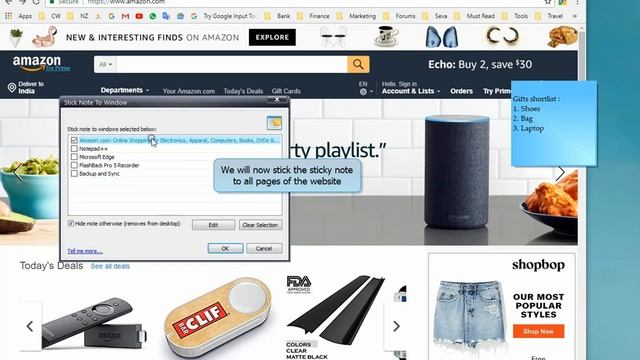640x360 pixels.
Task: Open the Google bookmark next to NZ
Action: tap(111, 16)
